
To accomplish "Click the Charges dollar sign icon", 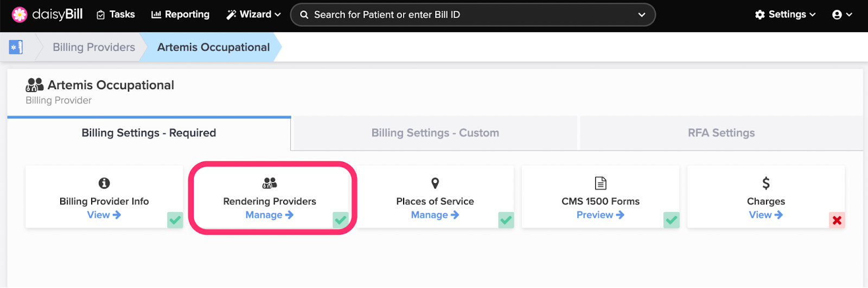I will click(x=766, y=183).
